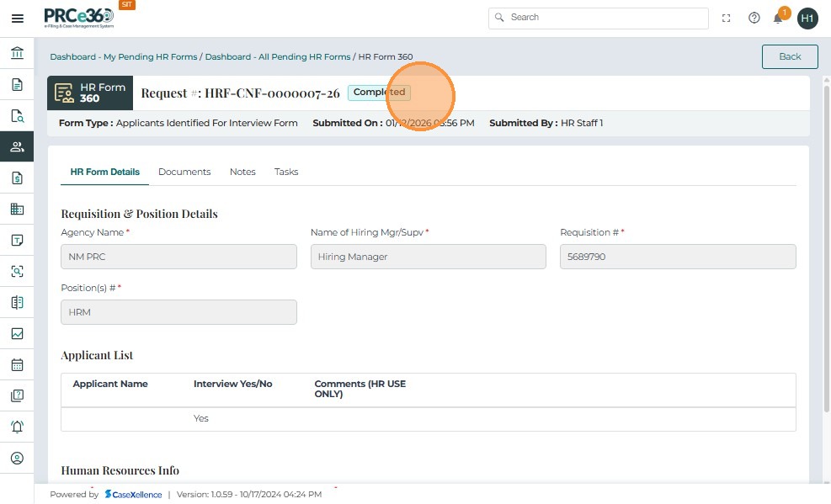Click the alarm bell sidebar icon
The width and height of the screenshot is (831, 504).
click(x=17, y=427)
